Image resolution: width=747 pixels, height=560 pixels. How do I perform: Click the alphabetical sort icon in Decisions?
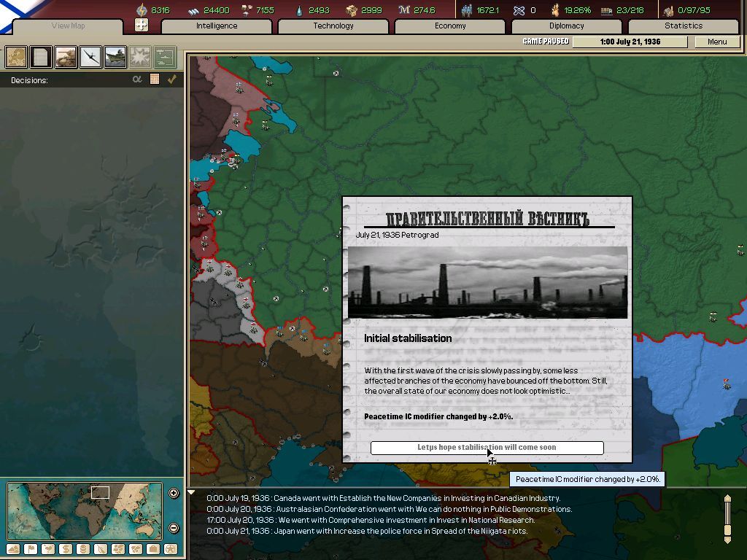(137, 79)
